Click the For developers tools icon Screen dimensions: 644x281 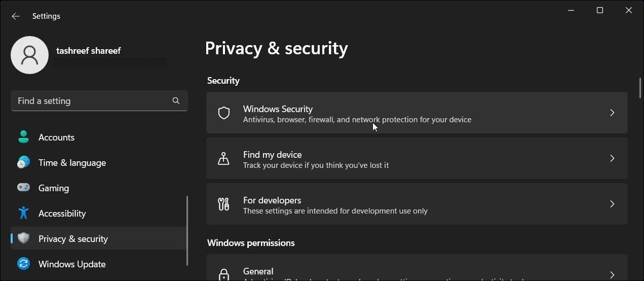coord(223,204)
